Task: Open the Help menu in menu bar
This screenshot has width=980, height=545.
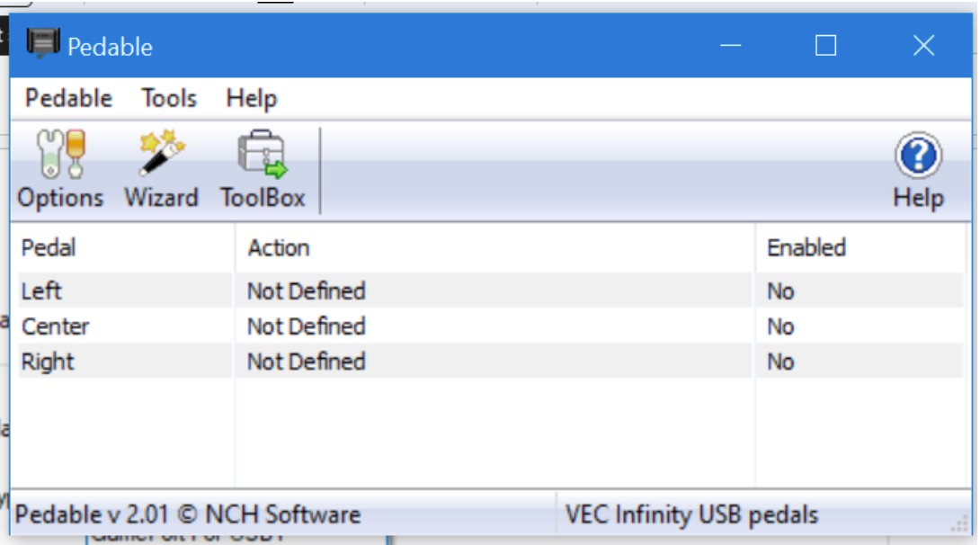Action: point(251,98)
